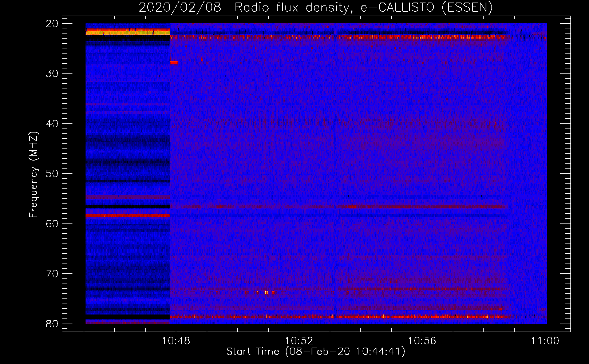Click the 10:56 time tick label
This screenshot has width=589, height=364.
point(422,341)
